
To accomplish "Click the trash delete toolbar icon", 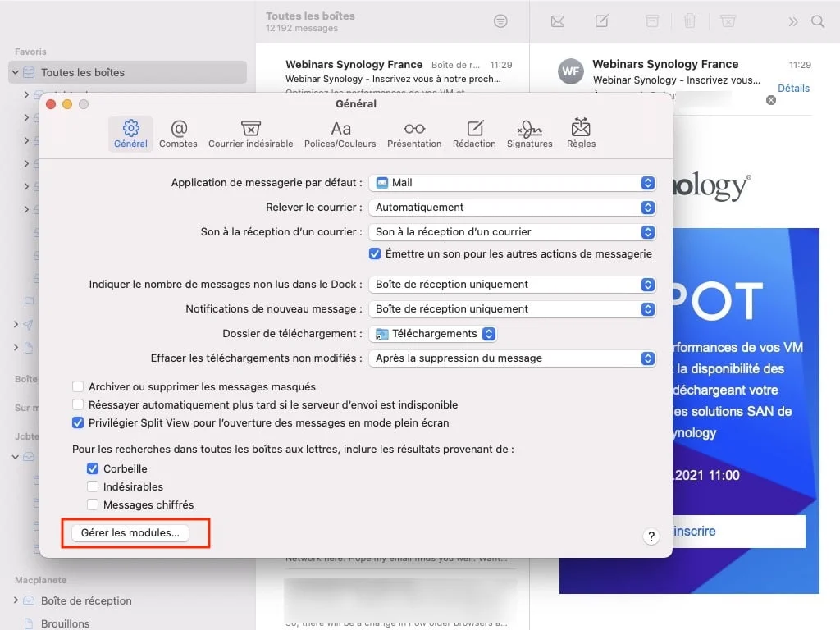I will 690,21.
